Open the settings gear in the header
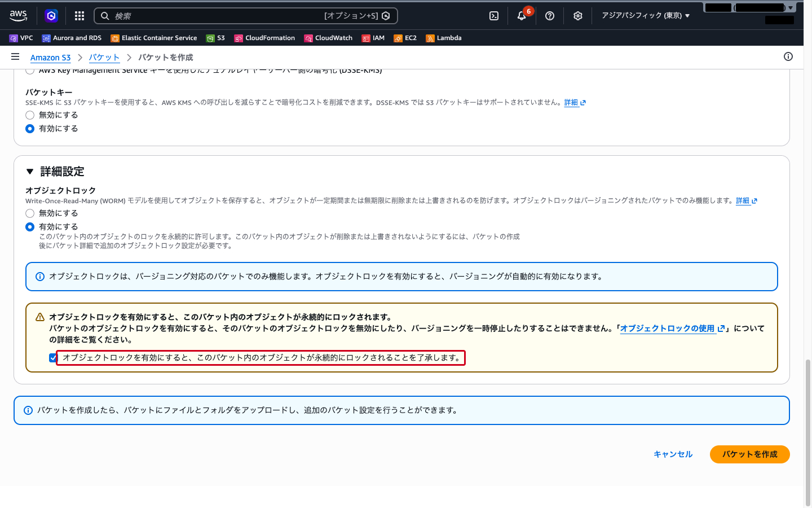Screen dimensions: 812x508 tap(578, 16)
